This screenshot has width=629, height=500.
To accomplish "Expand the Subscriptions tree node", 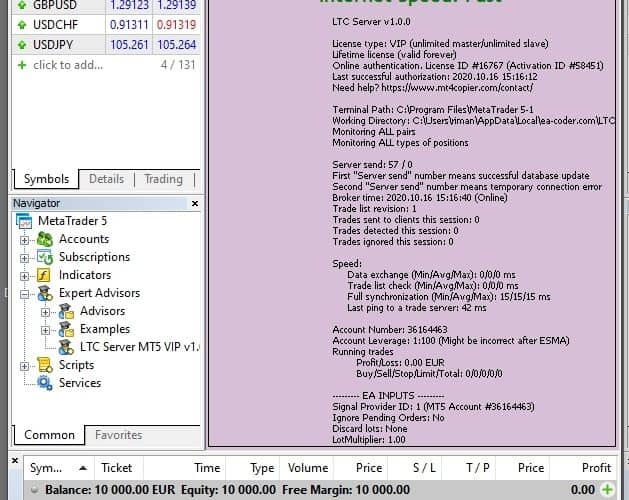I will point(24,258).
